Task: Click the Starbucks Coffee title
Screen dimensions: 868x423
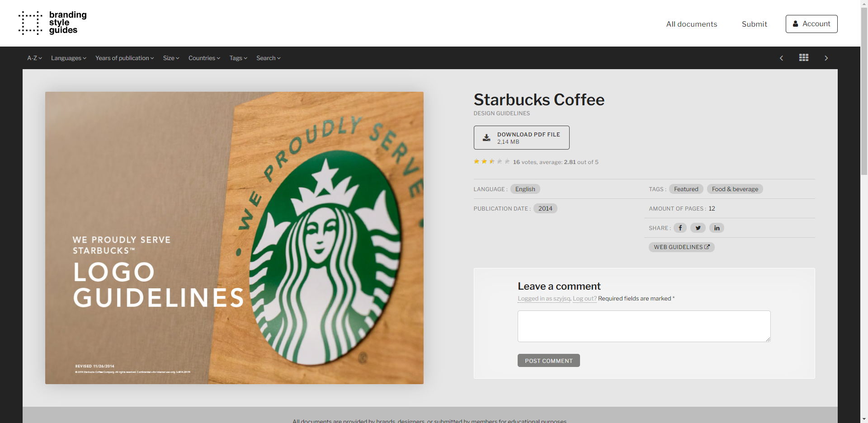Action: (539, 99)
